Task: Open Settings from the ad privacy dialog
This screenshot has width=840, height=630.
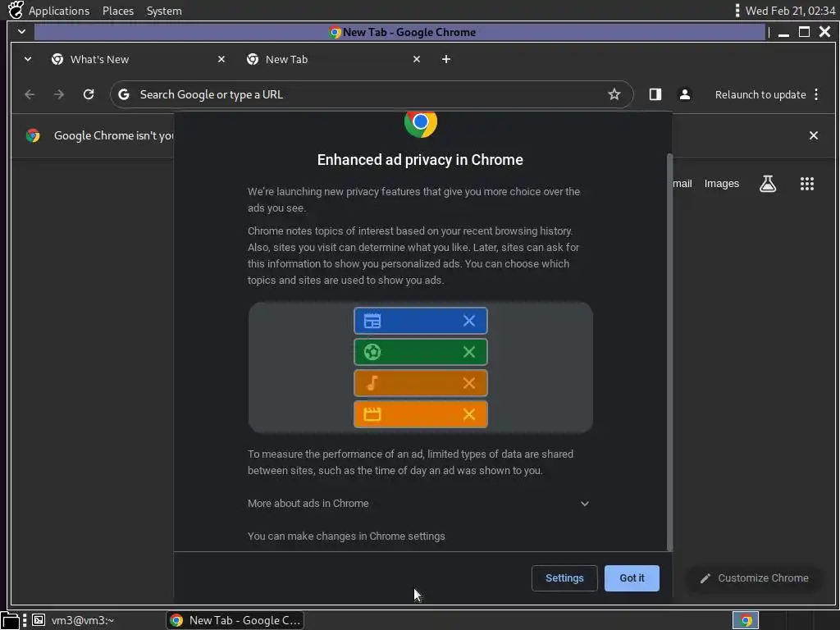Action: 564,578
